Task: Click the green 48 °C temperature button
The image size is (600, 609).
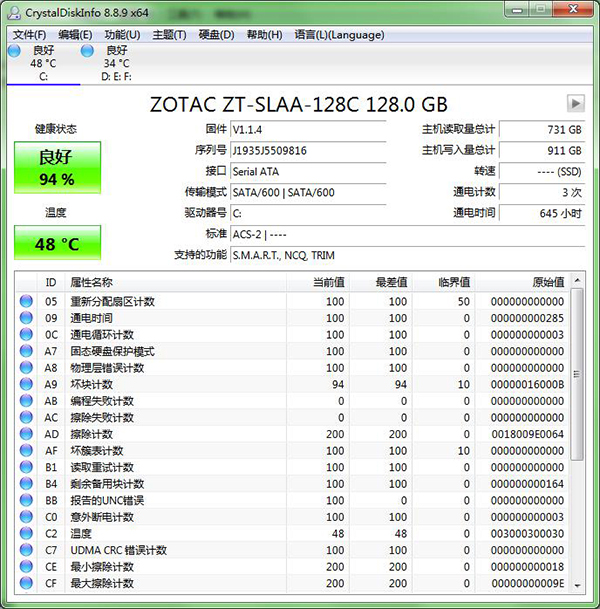Action: click(x=57, y=242)
